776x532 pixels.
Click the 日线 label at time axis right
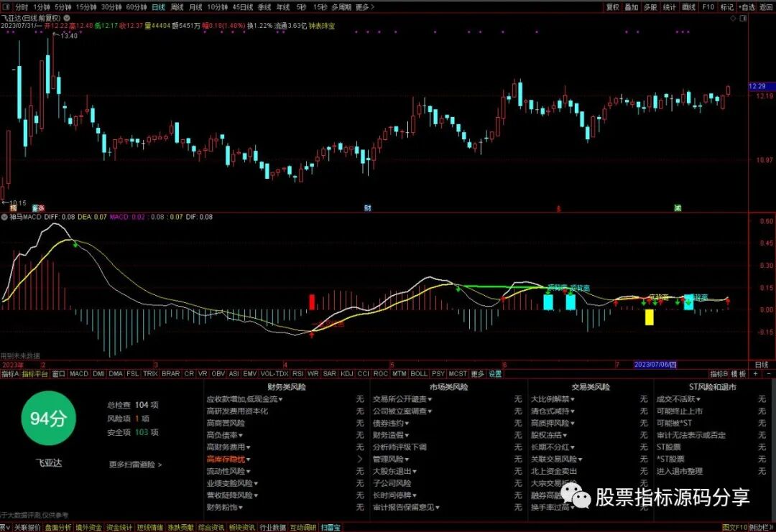(x=762, y=365)
